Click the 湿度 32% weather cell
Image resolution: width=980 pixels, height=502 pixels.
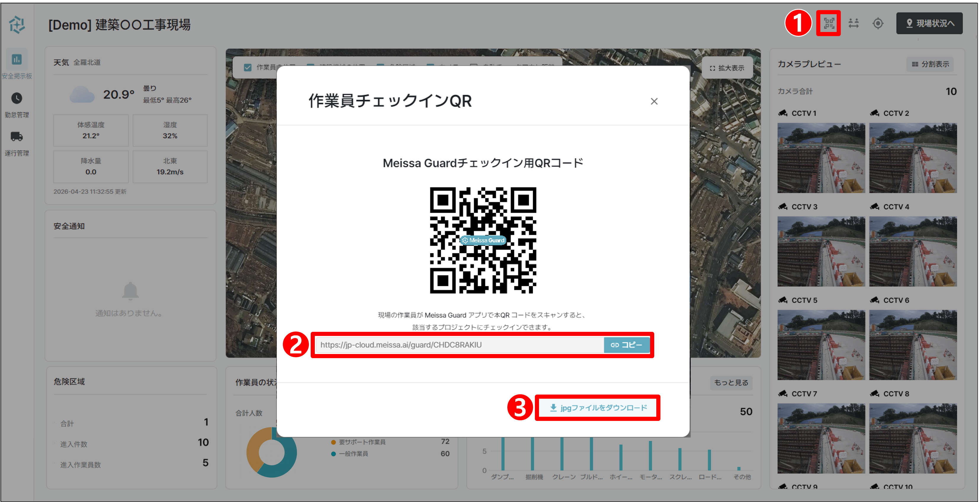[170, 131]
